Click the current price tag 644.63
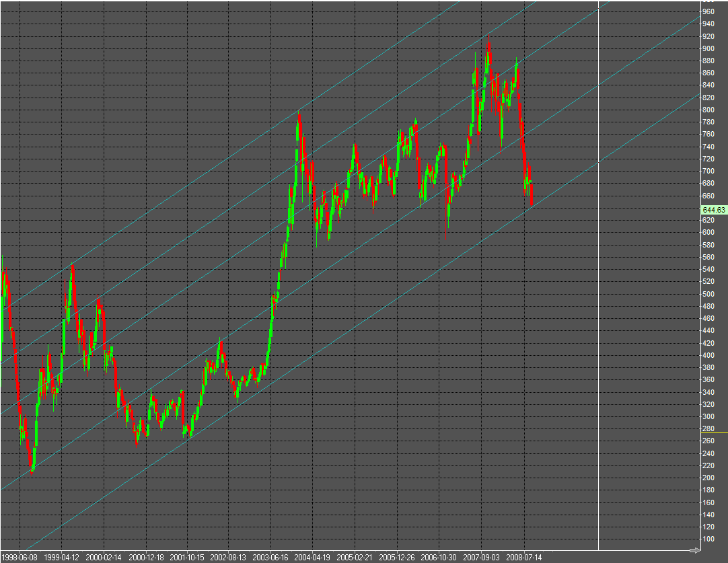The width and height of the screenshot is (728, 563). [x=714, y=210]
